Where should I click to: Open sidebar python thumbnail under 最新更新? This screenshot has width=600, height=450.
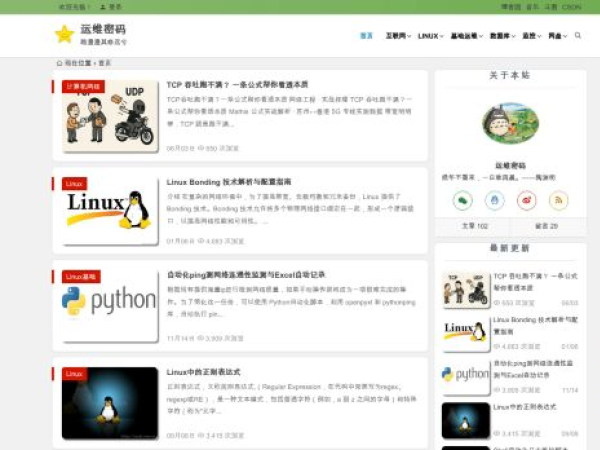466,377
